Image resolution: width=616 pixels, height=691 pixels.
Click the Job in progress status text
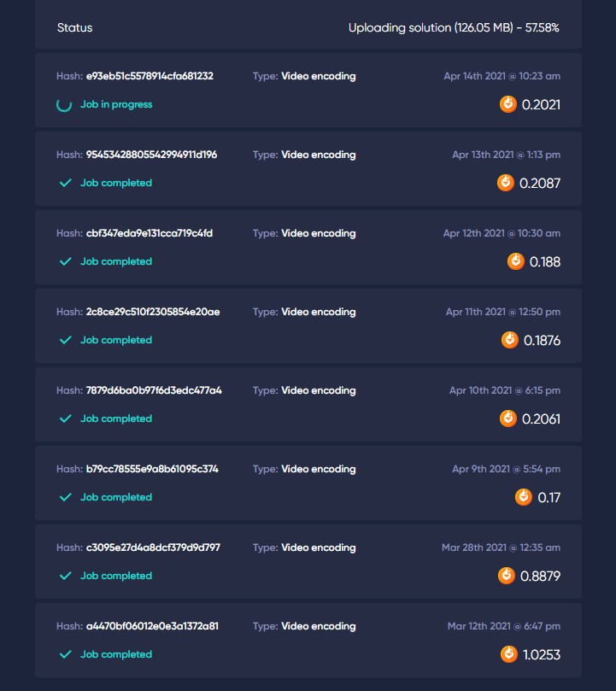coord(116,104)
